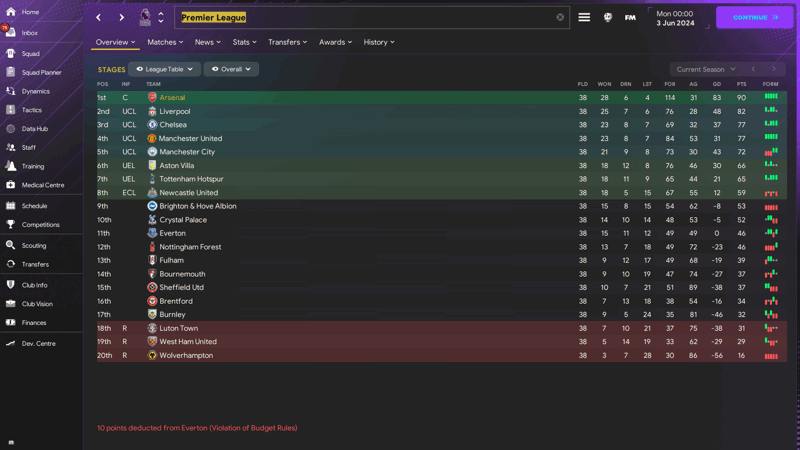Expand the Current Season dropdown
This screenshot has height=450, width=800.
706,69
